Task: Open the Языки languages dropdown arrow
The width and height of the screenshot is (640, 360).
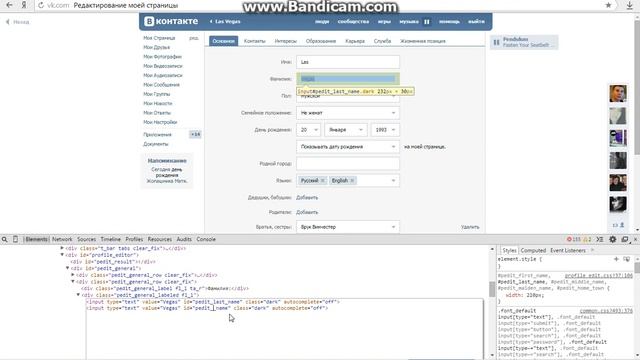Action: click(x=393, y=180)
